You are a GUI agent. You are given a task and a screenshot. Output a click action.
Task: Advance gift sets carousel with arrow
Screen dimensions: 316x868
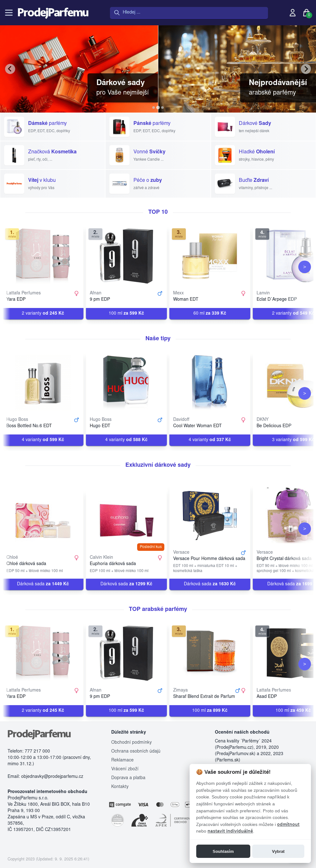304,528
